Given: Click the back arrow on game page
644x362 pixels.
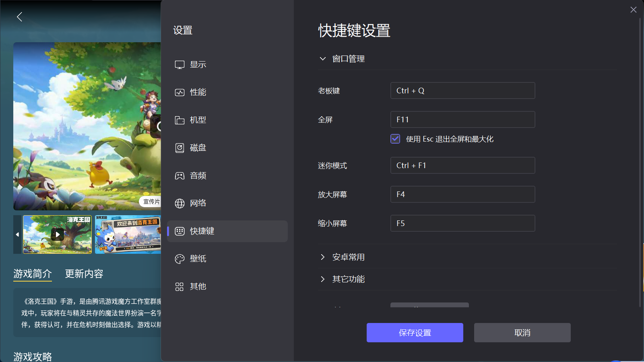Looking at the screenshot, I should pos(19,16).
